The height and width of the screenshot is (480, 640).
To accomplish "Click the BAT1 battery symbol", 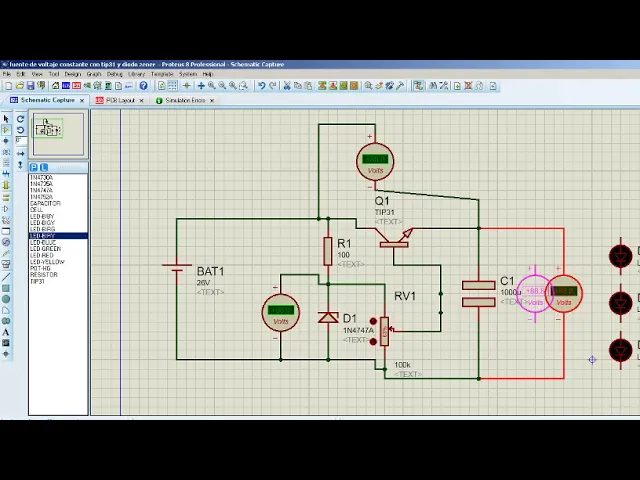I will pos(177,268).
